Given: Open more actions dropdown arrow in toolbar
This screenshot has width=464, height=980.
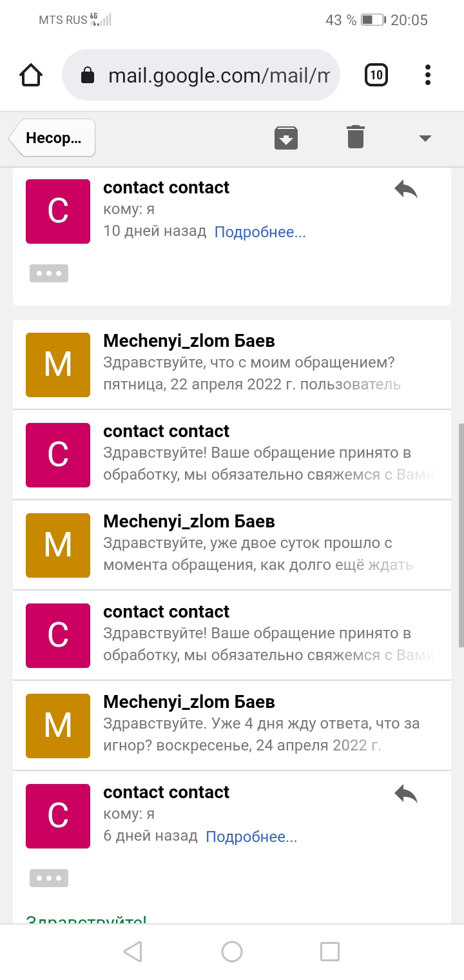Looking at the screenshot, I should 425,138.
